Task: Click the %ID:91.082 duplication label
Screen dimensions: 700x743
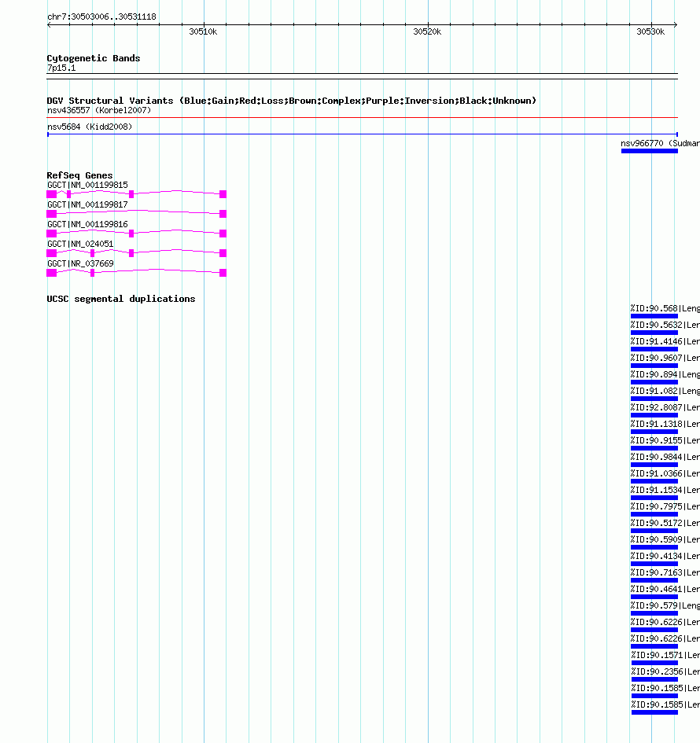Action: tap(665, 391)
